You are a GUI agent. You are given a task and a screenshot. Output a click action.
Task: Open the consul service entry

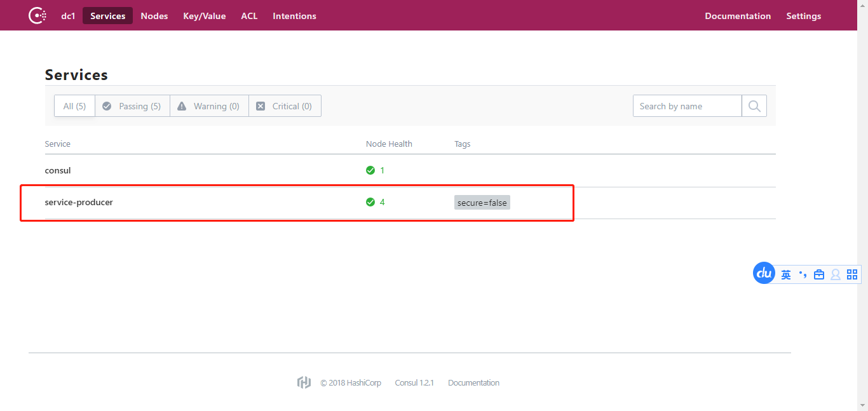point(58,170)
